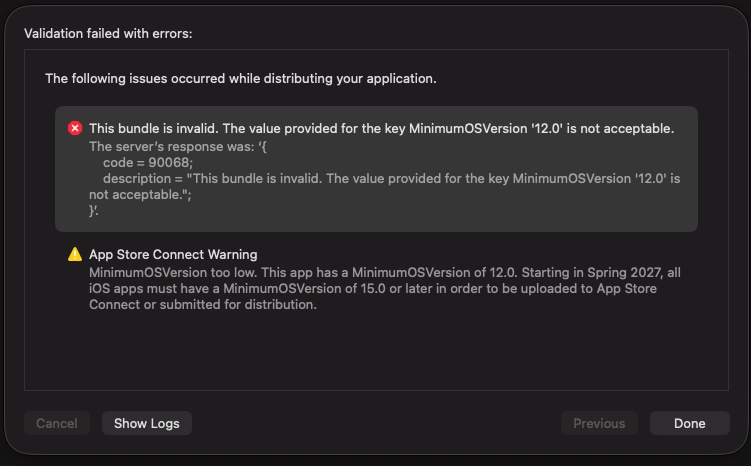The height and width of the screenshot is (466, 751).
Task: Click the code = 90068 line
Action: pyautogui.click(x=148, y=163)
